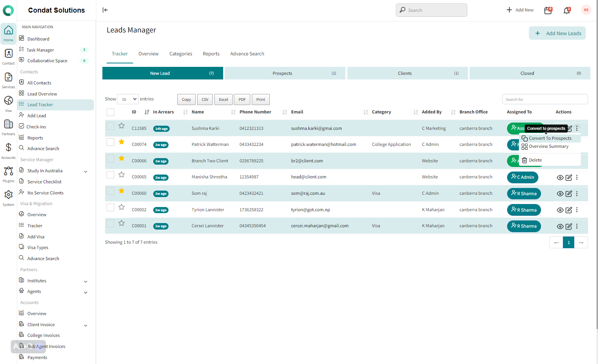Tick checkbox for Patrick Watterman row

(x=110, y=142)
